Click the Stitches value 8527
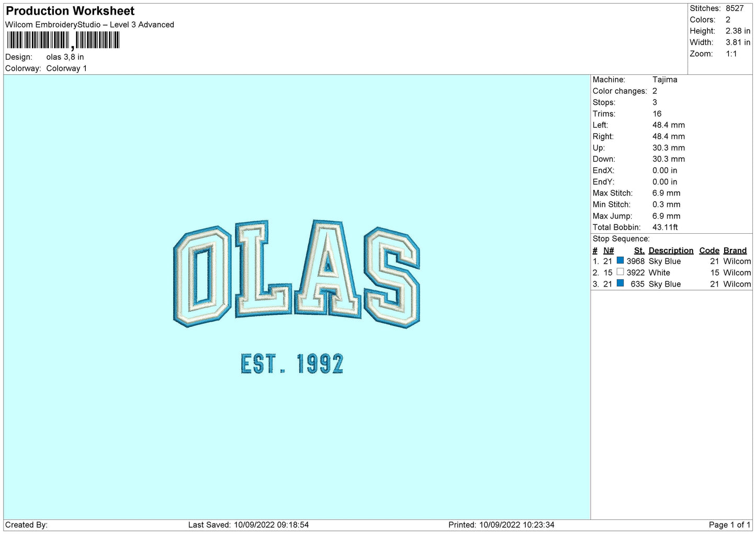 735,8
